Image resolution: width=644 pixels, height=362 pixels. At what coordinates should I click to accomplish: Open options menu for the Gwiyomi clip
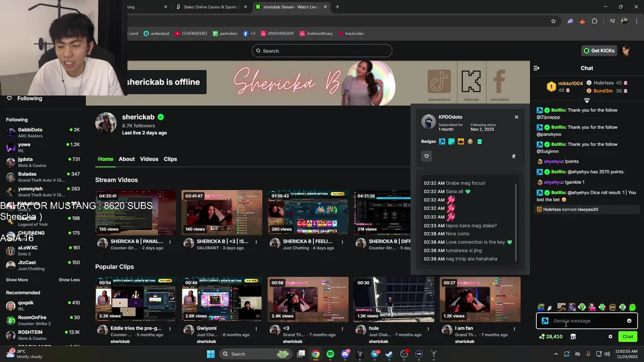(x=256, y=329)
